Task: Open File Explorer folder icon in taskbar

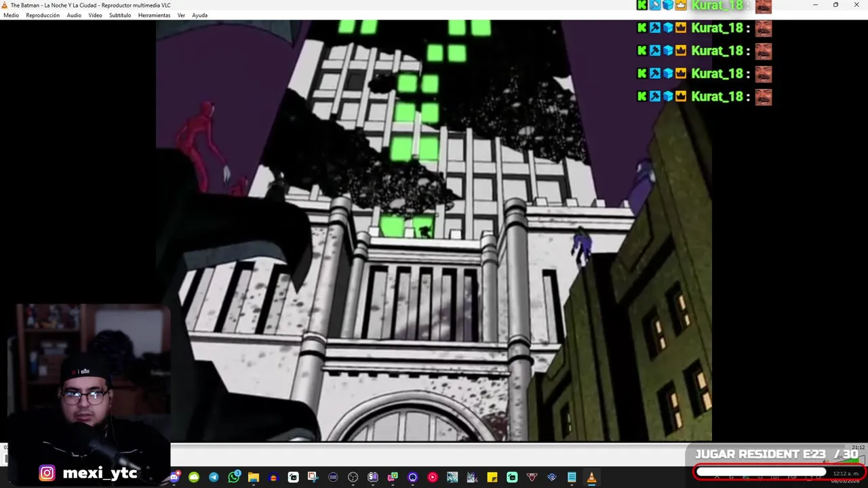Action: (x=254, y=477)
